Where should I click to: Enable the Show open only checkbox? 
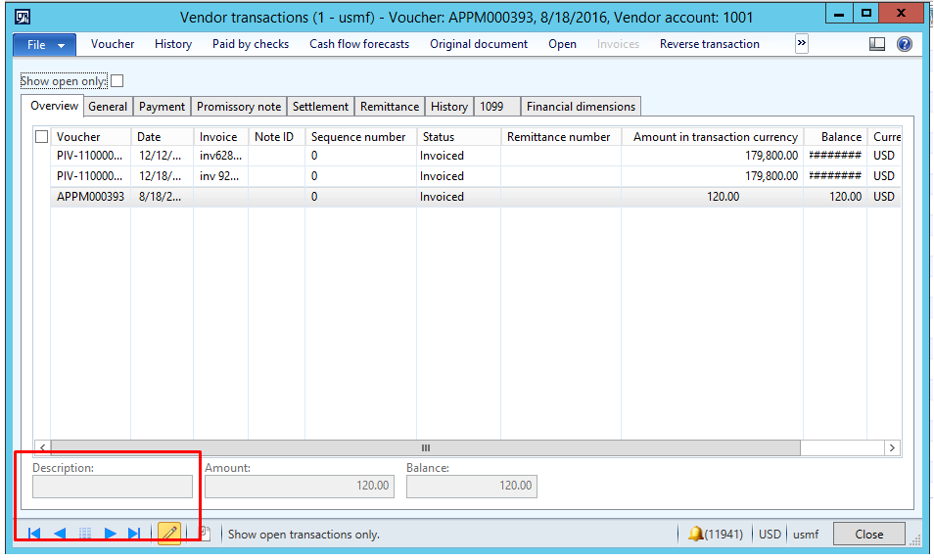click(x=117, y=81)
